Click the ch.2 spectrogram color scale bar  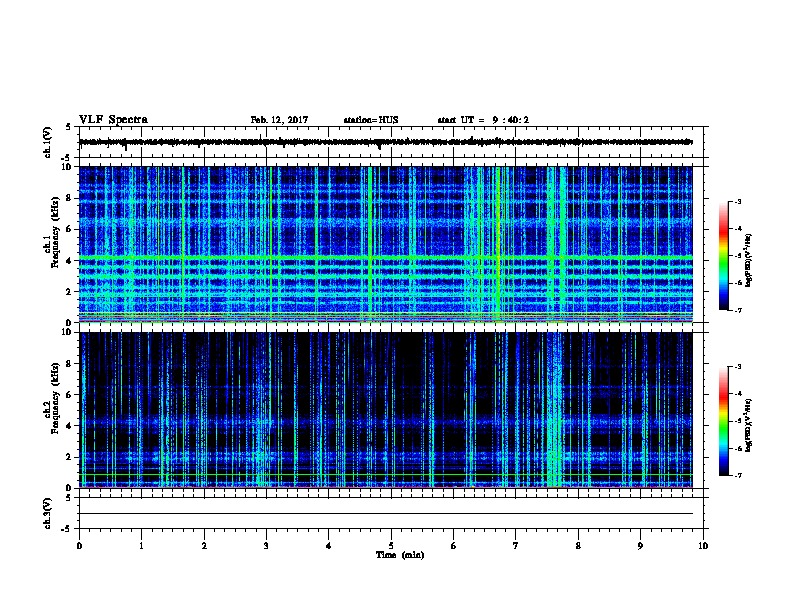coord(723,421)
